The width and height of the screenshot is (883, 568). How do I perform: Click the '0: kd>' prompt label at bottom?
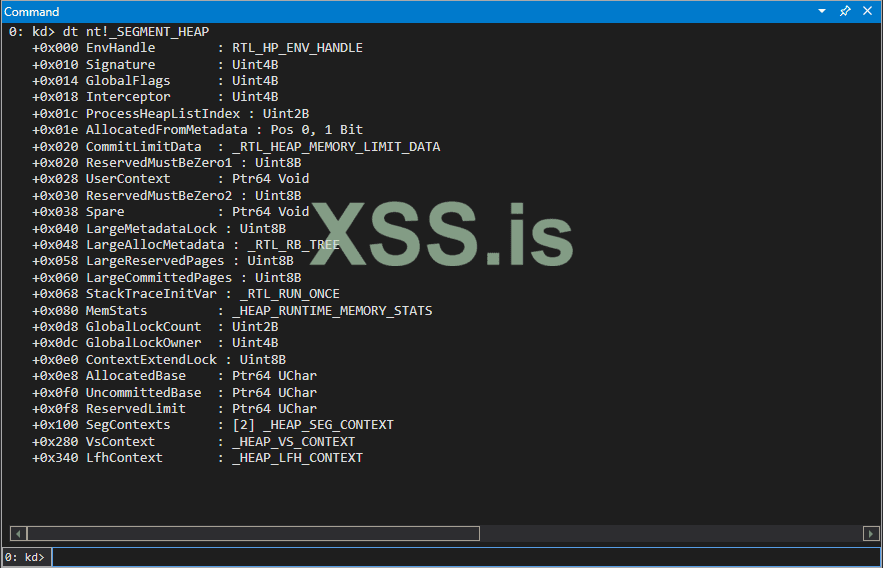25,557
